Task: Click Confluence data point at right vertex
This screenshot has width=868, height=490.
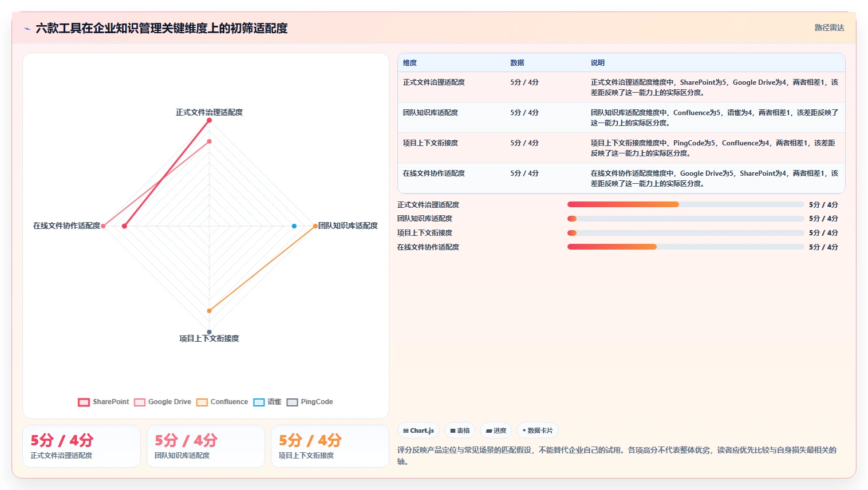Action: 315,226
